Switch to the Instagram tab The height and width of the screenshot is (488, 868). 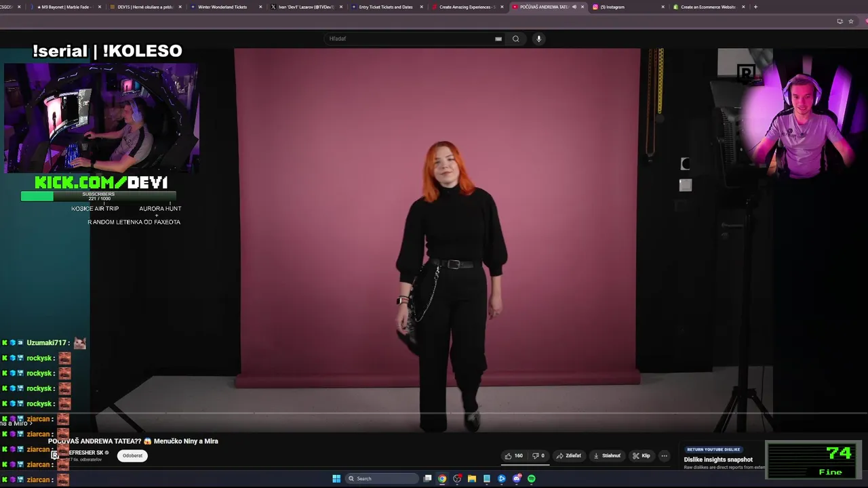point(627,7)
